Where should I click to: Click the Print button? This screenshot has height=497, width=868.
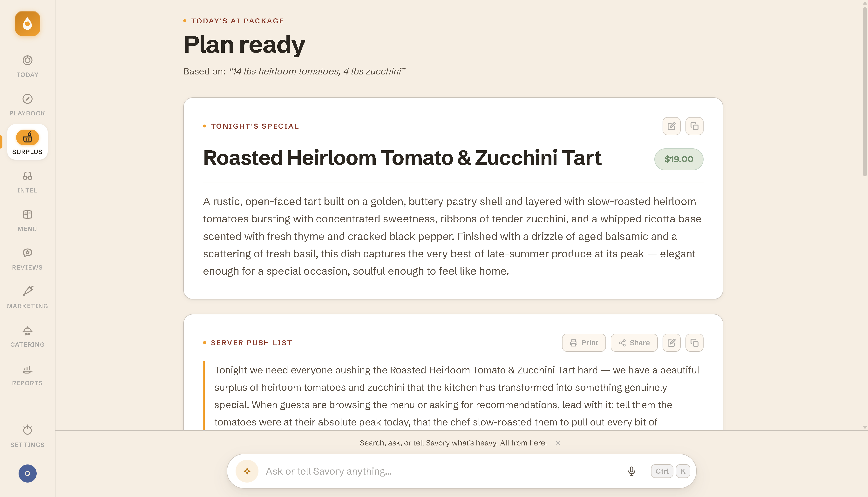tap(584, 342)
